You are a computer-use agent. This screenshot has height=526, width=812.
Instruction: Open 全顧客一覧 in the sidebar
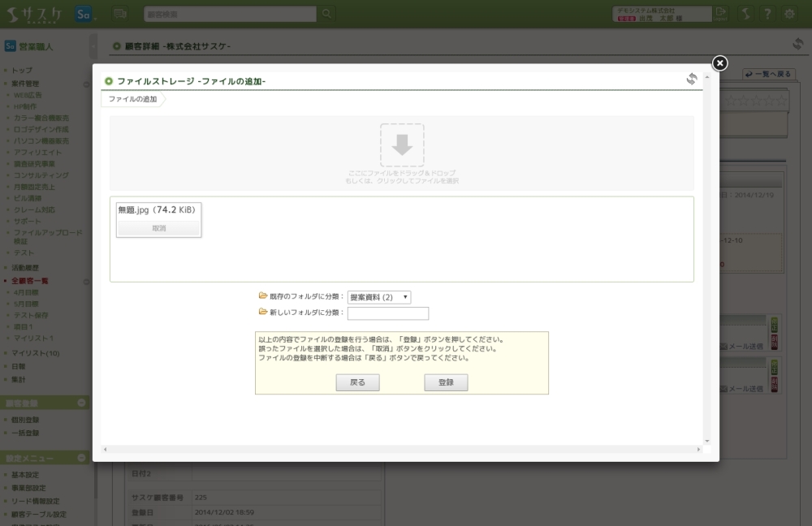click(30, 281)
